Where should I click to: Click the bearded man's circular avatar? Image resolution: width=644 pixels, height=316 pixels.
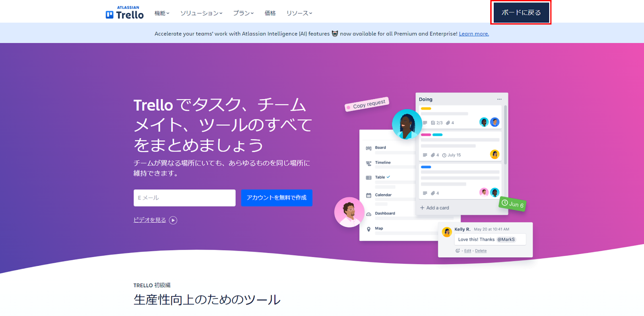pos(349,212)
